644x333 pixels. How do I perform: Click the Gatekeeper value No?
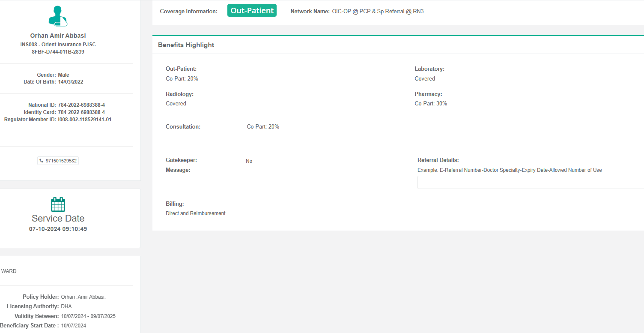[249, 161]
